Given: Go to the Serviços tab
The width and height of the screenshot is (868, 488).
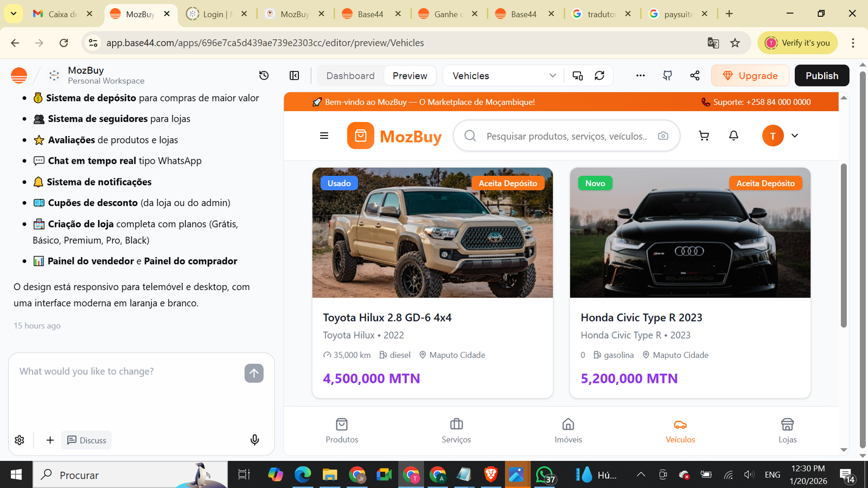Looking at the screenshot, I should tap(456, 431).
